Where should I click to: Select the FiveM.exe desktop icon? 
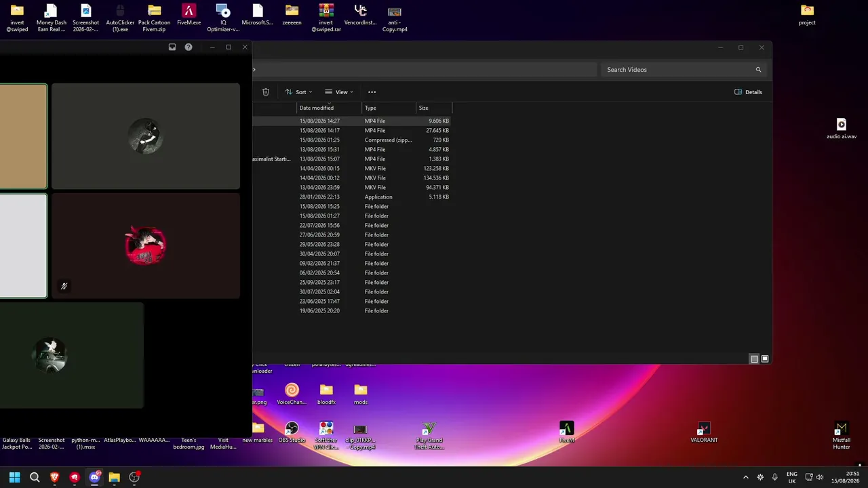click(x=189, y=15)
